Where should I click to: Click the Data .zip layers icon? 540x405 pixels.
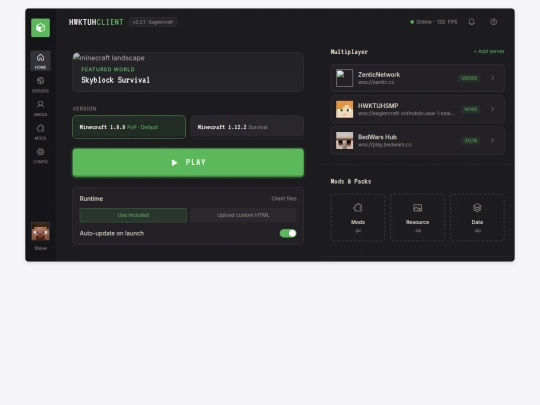[x=477, y=208]
